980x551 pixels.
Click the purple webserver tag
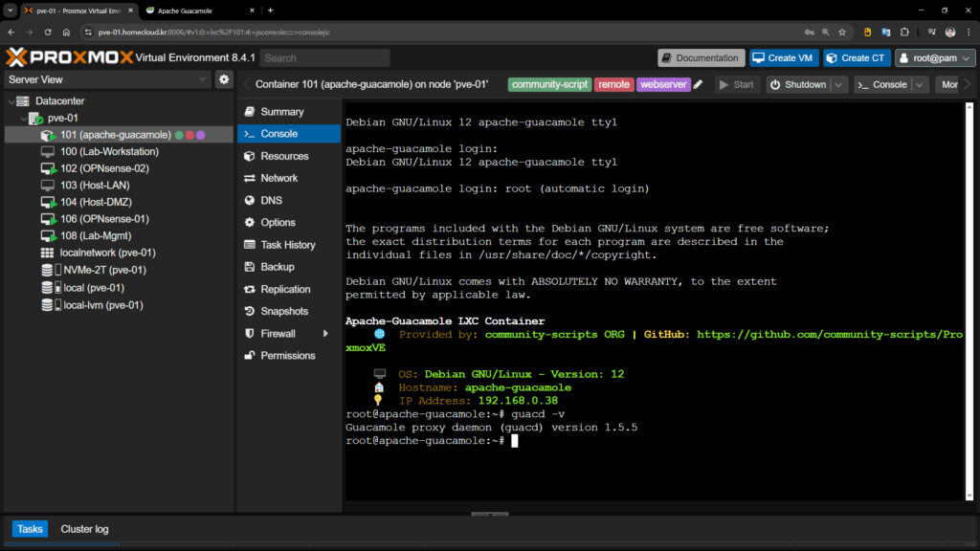(662, 84)
